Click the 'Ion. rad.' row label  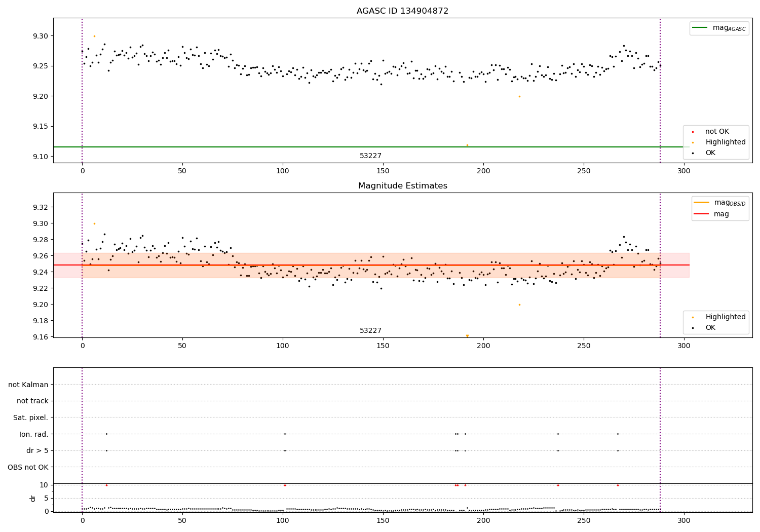coord(34,434)
